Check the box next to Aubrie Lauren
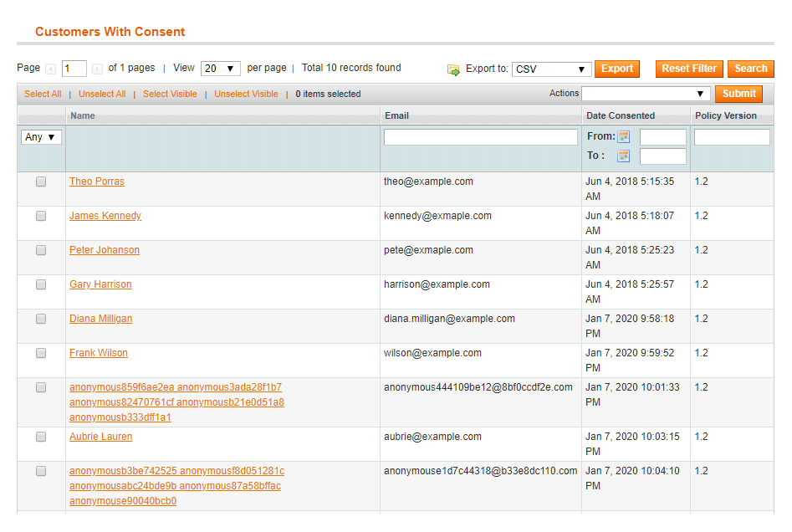The height and width of the screenshot is (532, 792). pyautogui.click(x=41, y=437)
